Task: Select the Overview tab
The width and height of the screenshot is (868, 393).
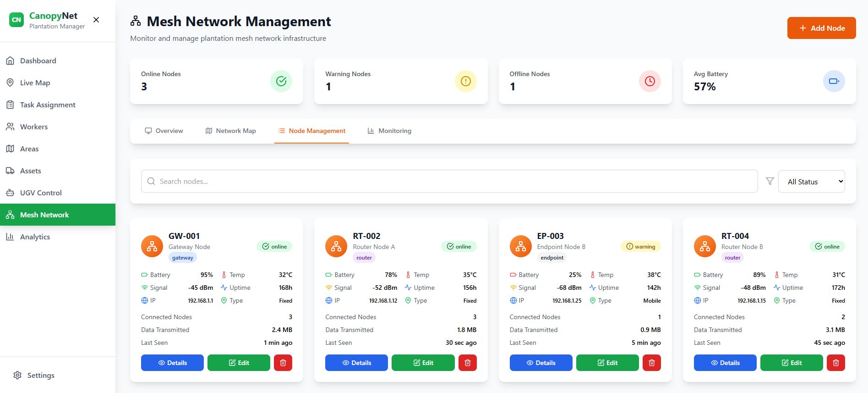Action: (x=164, y=131)
